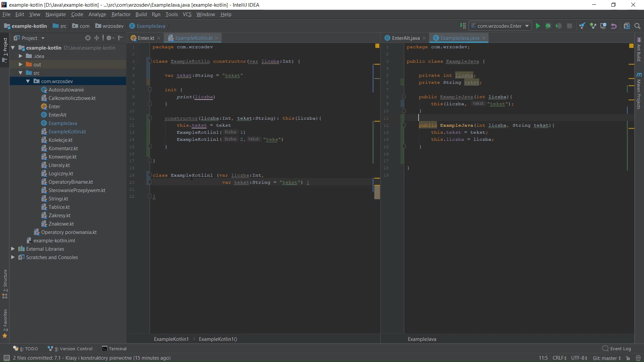This screenshot has height=362, width=644.
Task: Click the Update Project VCS icon
Action: click(x=582, y=26)
